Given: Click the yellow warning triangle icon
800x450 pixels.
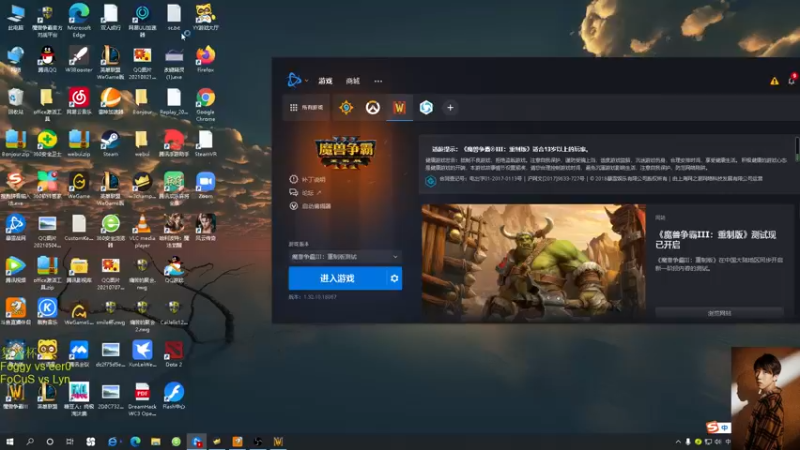Looking at the screenshot, I should pyautogui.click(x=774, y=81).
